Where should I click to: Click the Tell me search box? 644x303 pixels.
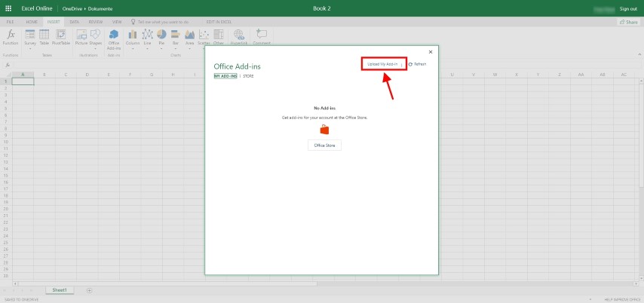[x=162, y=23]
